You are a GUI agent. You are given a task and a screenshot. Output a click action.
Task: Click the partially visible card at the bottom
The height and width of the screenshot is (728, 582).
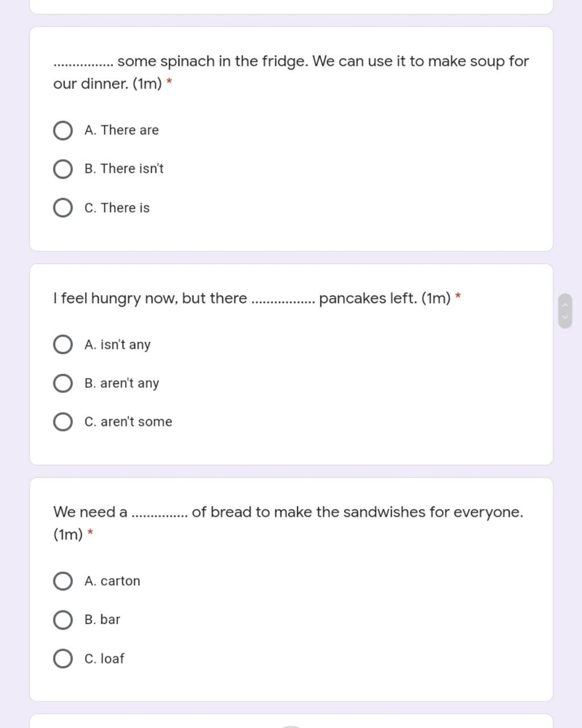(x=291, y=721)
